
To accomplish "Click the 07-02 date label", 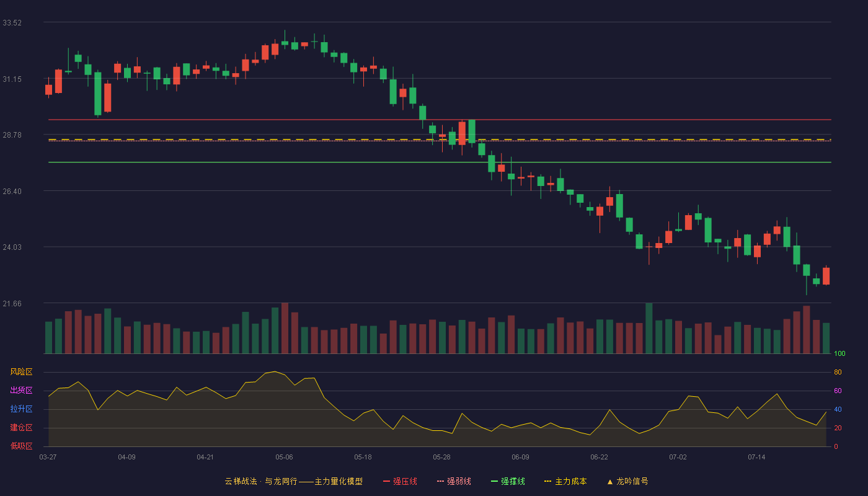I will pos(678,457).
